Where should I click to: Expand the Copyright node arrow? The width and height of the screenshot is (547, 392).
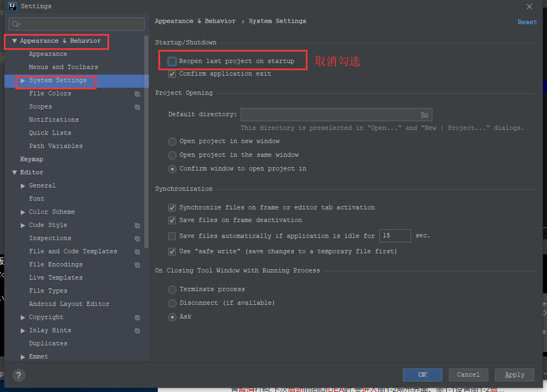23,317
